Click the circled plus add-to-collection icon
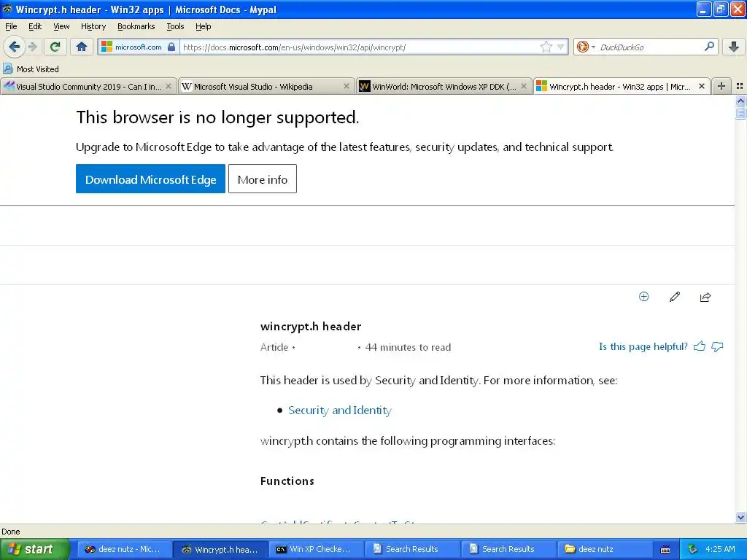 [x=643, y=297]
